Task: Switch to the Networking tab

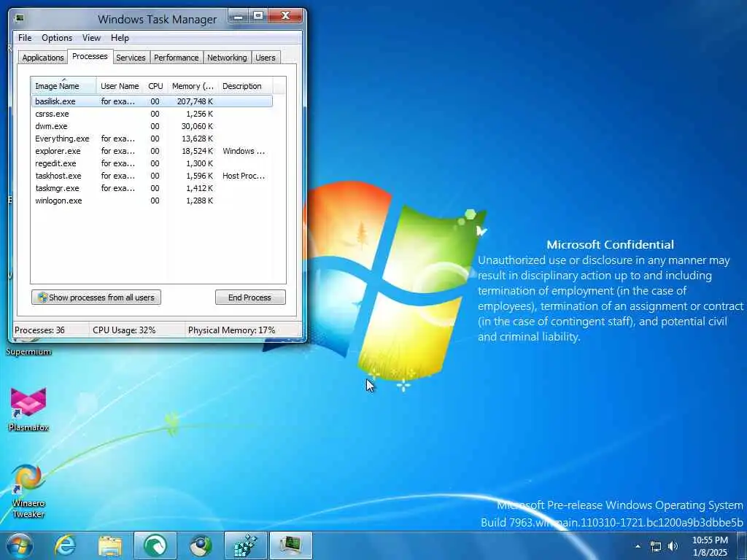Action: [227, 58]
